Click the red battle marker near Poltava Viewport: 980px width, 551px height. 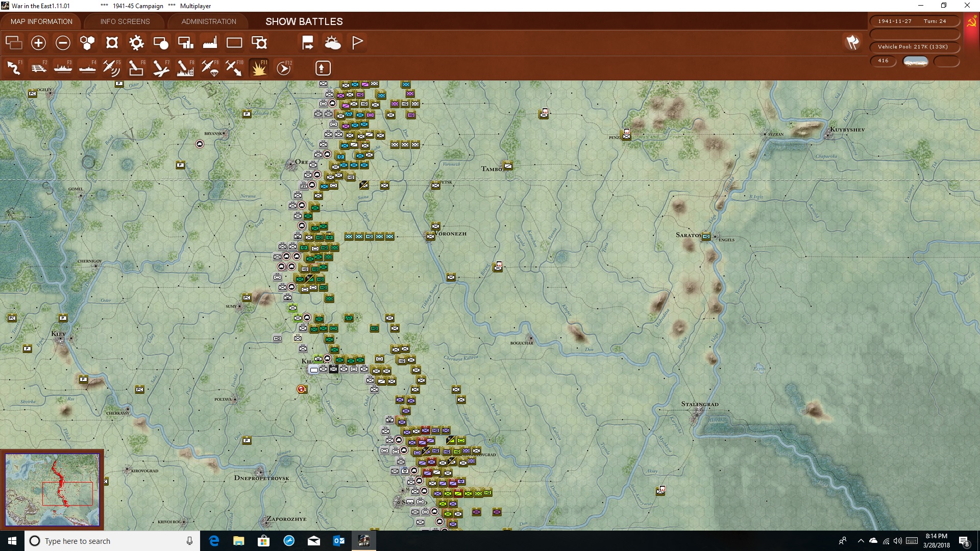[x=302, y=389]
